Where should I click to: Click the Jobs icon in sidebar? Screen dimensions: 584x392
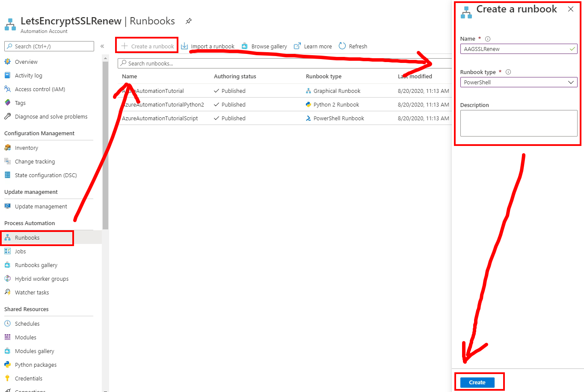7,251
